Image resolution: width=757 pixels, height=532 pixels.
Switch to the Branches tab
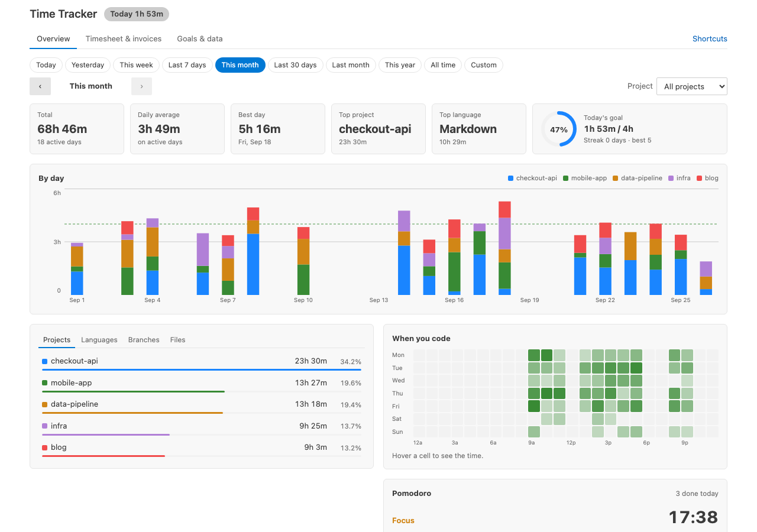pyautogui.click(x=144, y=340)
